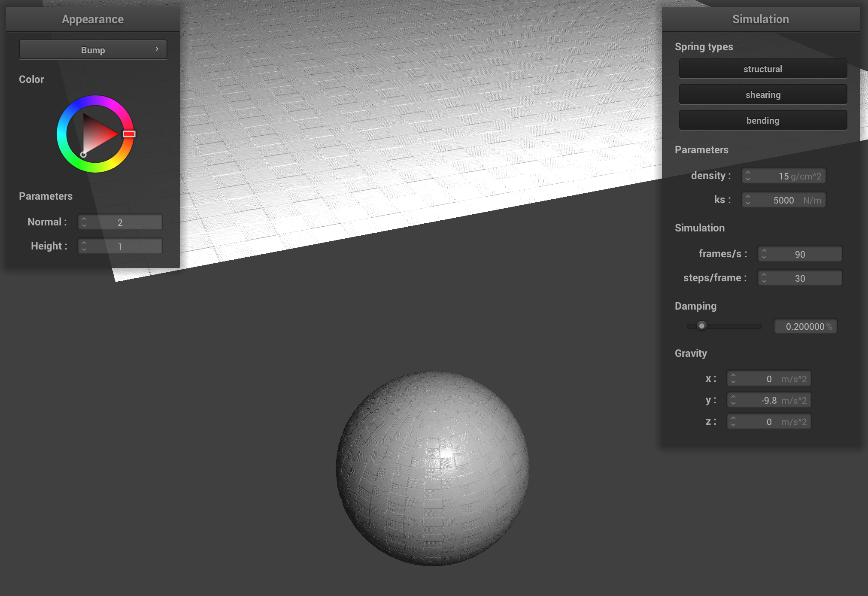Screen dimensions: 868x596
Task: Decrease steps/frame with the down arrow
Action: tap(765, 281)
